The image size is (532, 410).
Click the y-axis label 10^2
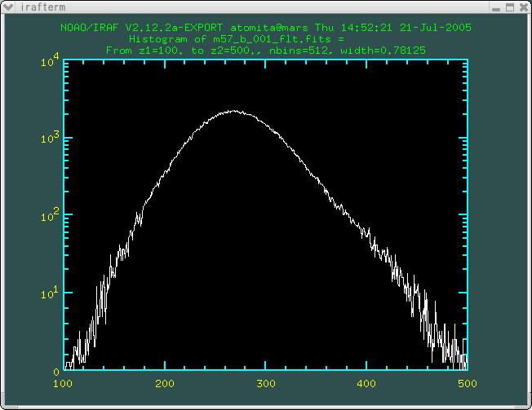(50, 215)
